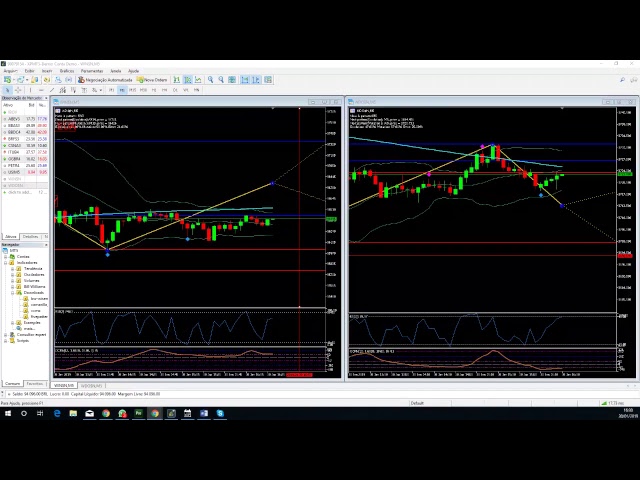Viewport: 640px width, 480px height.
Task: Select the horizontal line drawing tool
Action: point(41,90)
